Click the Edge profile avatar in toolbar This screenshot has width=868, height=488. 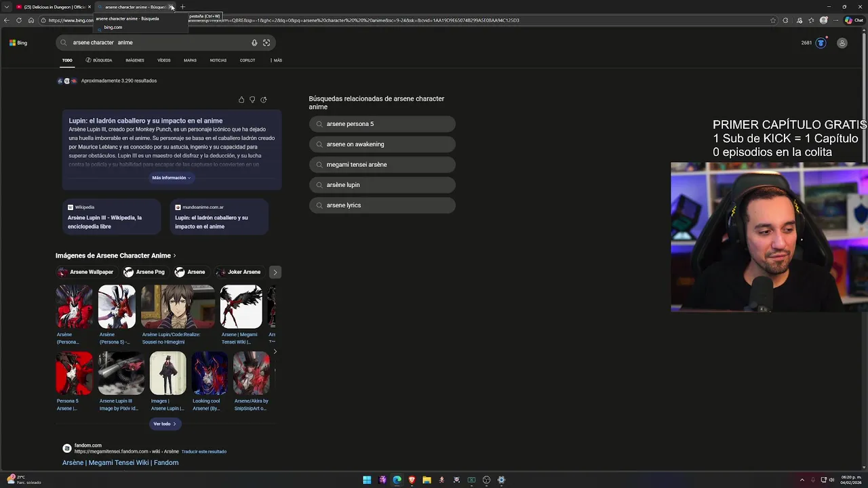[824, 20]
